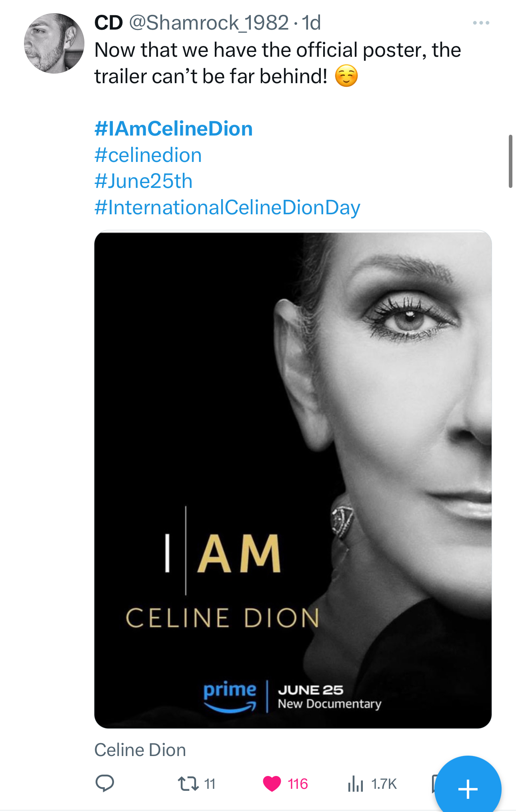Follow the #June25th hashtag link
The height and width of the screenshot is (812, 516).
coord(144,181)
